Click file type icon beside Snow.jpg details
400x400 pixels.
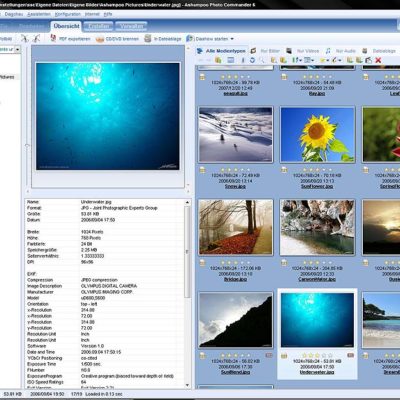[202, 170]
